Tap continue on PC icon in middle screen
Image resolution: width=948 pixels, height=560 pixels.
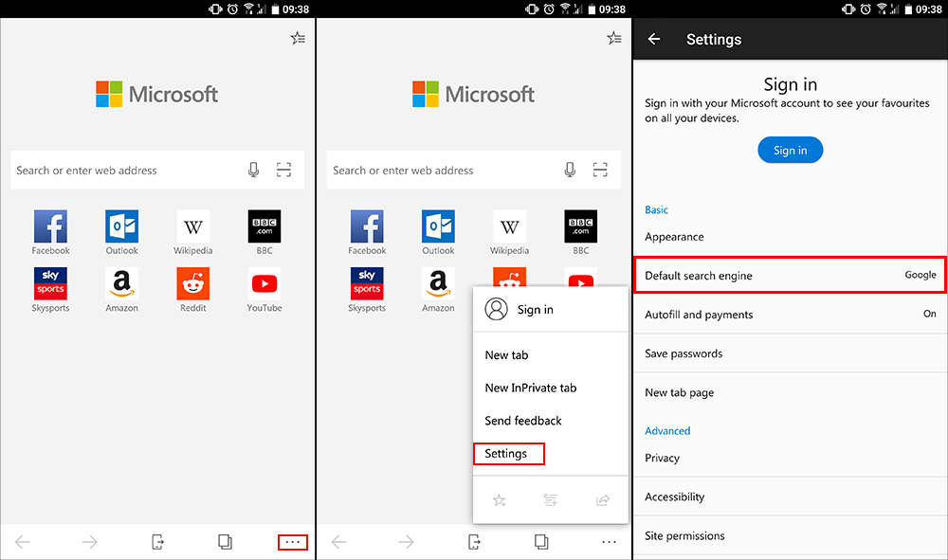[474, 542]
